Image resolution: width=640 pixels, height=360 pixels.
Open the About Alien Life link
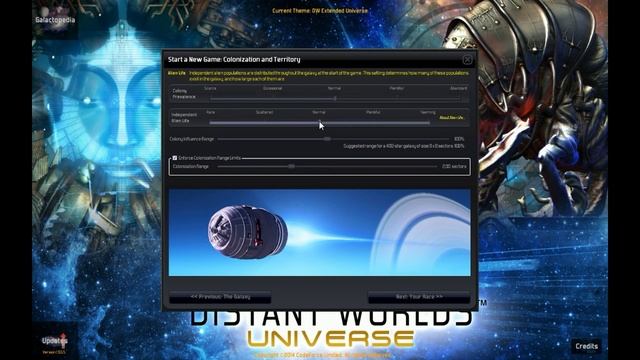(451, 118)
